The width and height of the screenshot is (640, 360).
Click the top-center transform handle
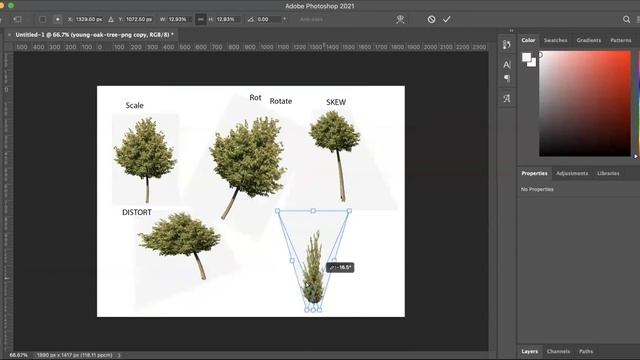pos(313,211)
